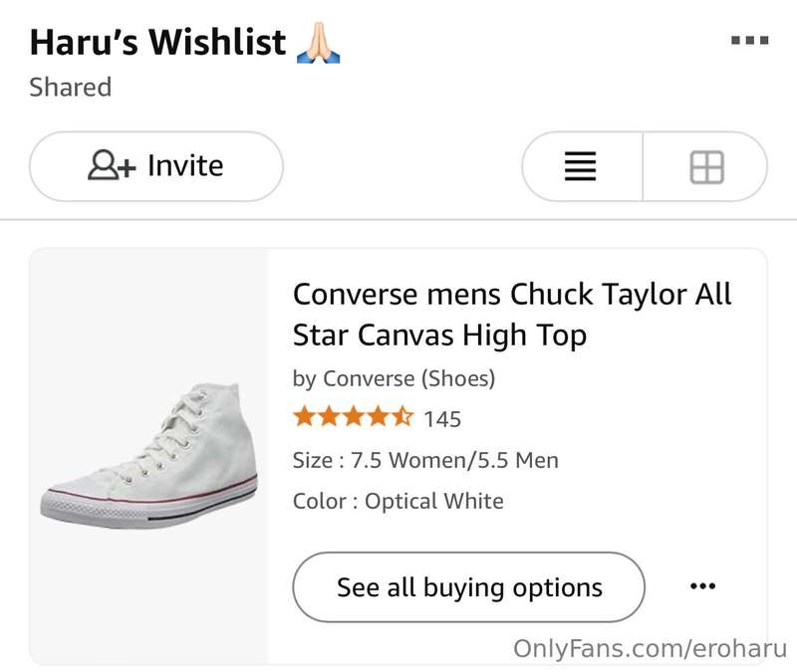Image resolution: width=797 pixels, height=672 pixels.
Task: Click the Shared status label
Action: (70, 88)
